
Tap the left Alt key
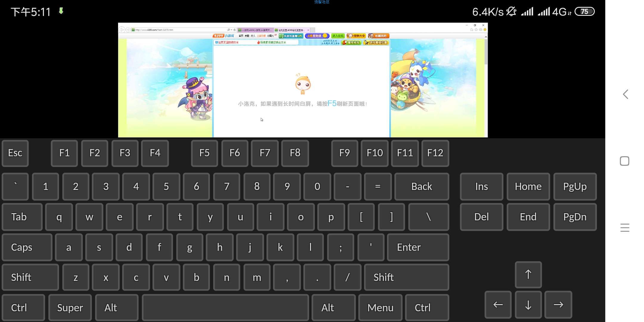click(117, 308)
